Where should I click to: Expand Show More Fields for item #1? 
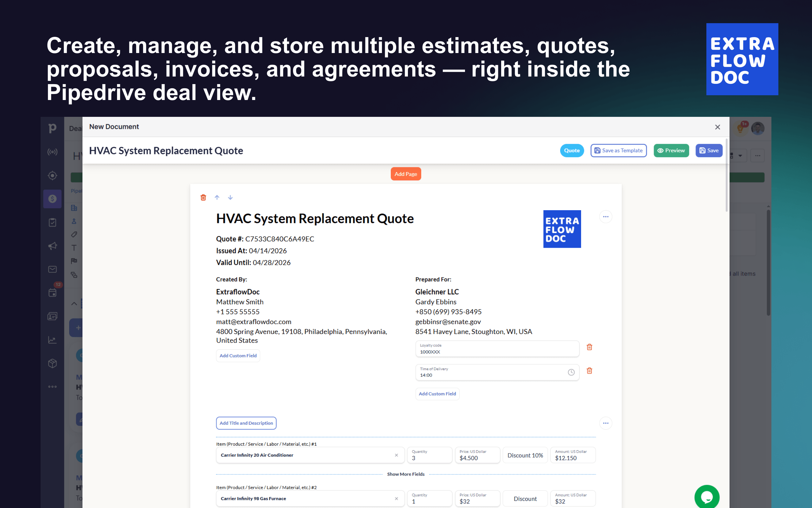tap(406, 474)
